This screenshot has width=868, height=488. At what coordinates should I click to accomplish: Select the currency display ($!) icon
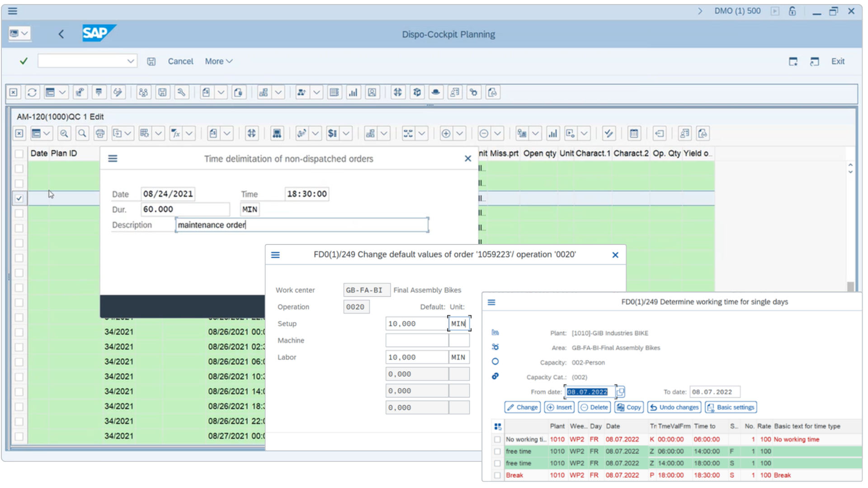pos(334,133)
